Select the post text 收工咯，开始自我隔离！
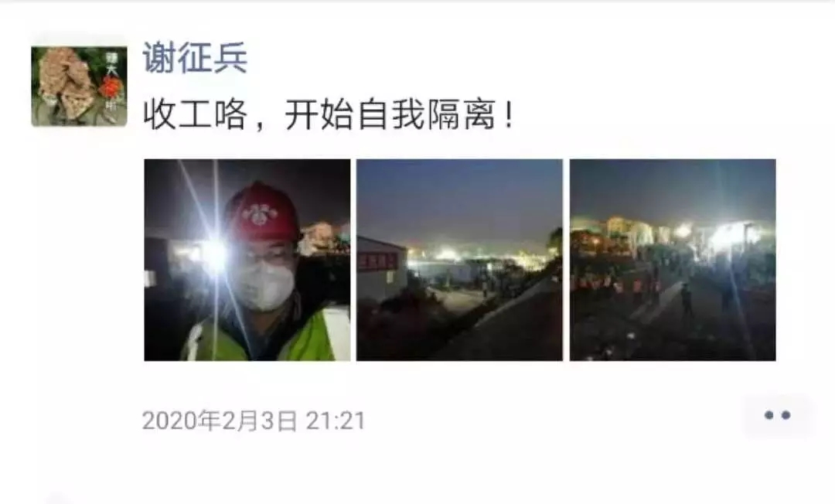The width and height of the screenshot is (835, 504). pyautogui.click(x=329, y=114)
